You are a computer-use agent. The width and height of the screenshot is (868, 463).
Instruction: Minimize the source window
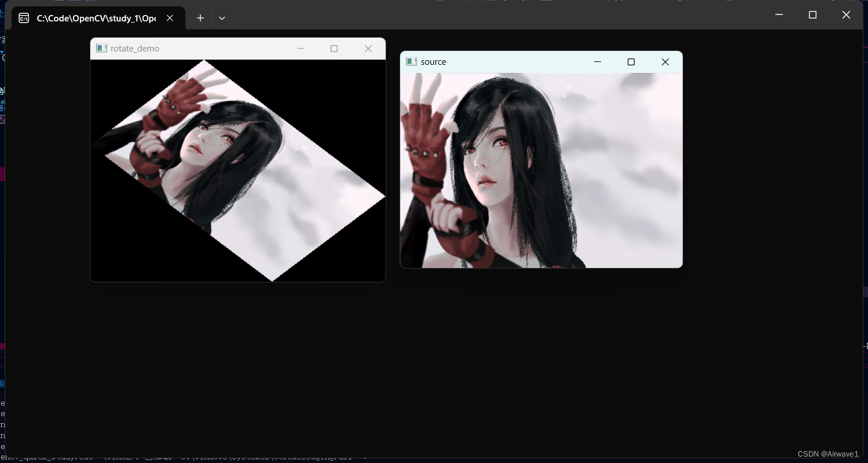[598, 62]
